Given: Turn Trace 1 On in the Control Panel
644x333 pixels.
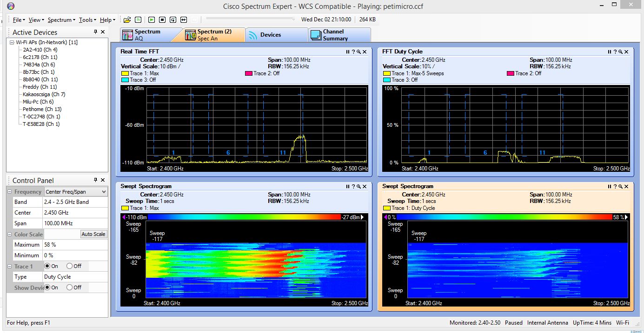Looking at the screenshot, I should 47,266.
